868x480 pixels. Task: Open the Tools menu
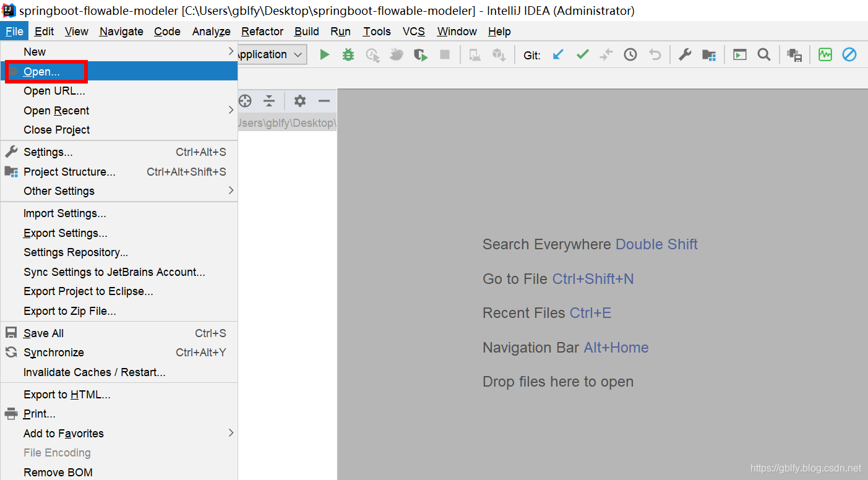(x=377, y=32)
